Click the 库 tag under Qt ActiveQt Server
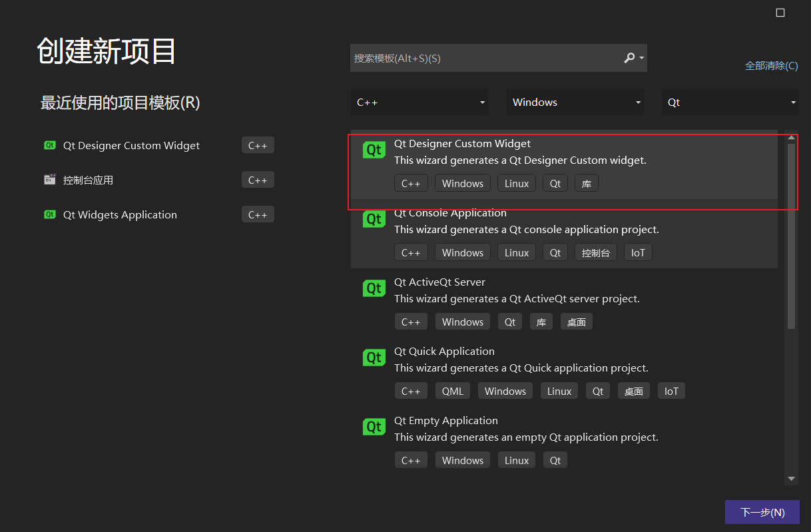This screenshot has height=532, width=811. click(x=541, y=322)
